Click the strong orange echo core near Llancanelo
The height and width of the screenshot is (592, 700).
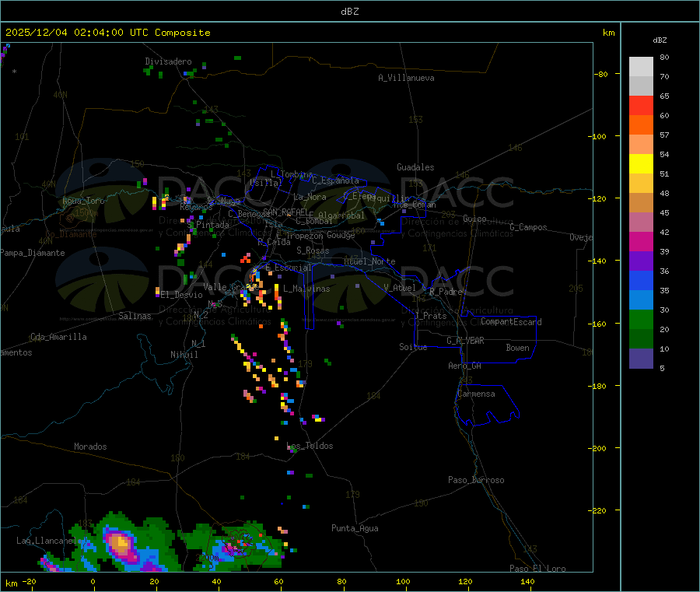tap(119, 543)
